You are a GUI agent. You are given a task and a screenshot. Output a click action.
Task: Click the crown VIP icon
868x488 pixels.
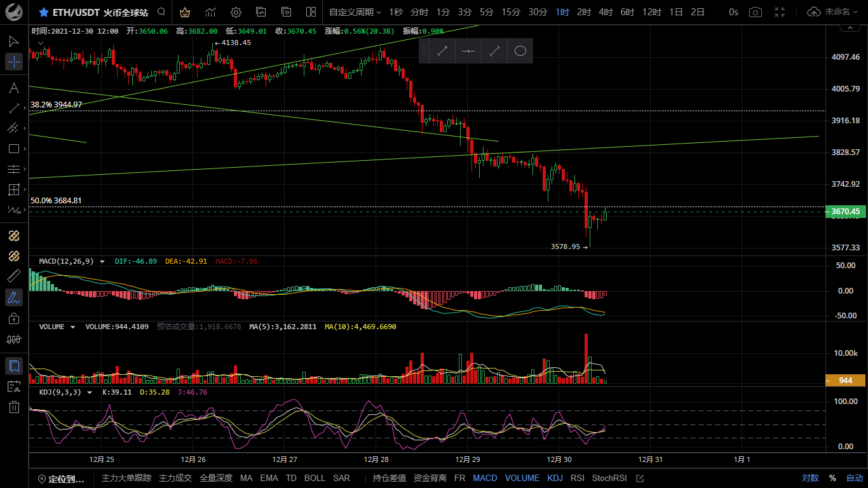point(184,12)
